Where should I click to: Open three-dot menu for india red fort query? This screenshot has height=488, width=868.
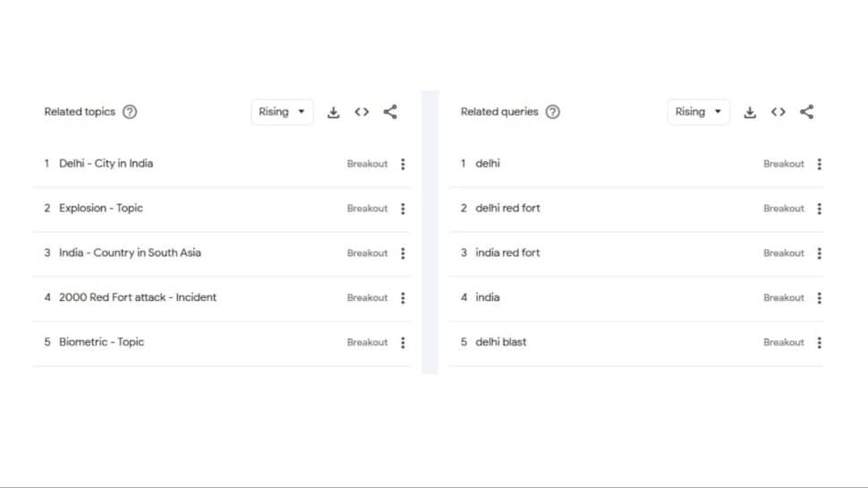pos(820,253)
